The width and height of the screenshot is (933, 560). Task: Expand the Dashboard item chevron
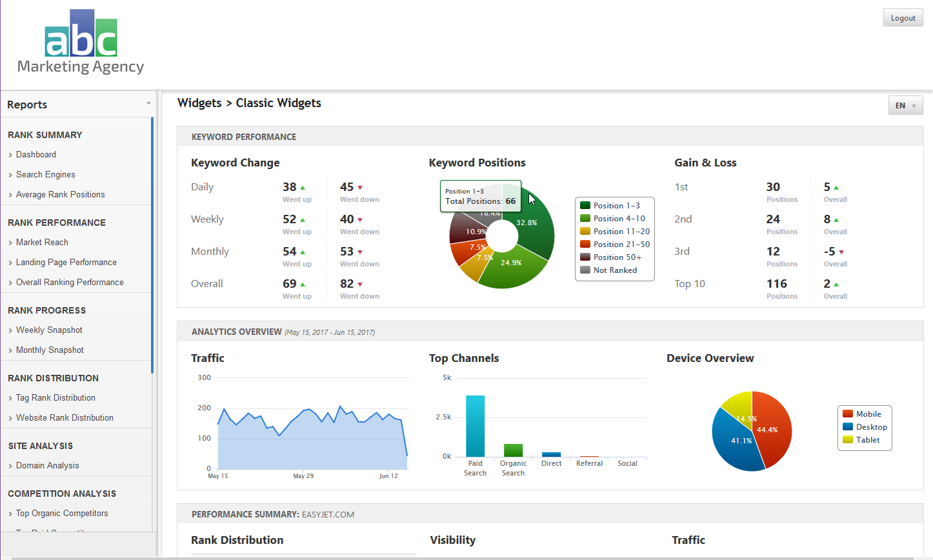click(x=10, y=155)
